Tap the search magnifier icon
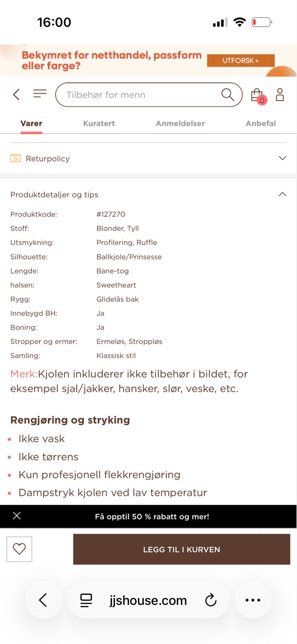Viewport: 297px width, 644px height. (227, 95)
